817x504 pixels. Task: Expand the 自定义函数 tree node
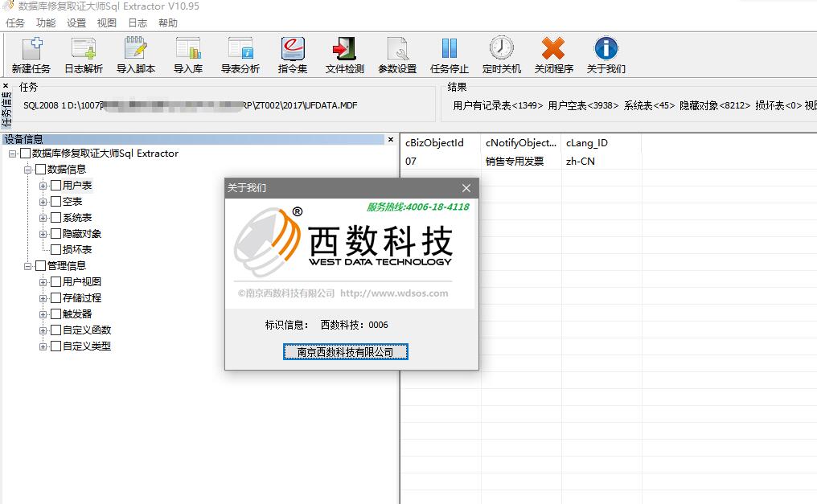43,330
